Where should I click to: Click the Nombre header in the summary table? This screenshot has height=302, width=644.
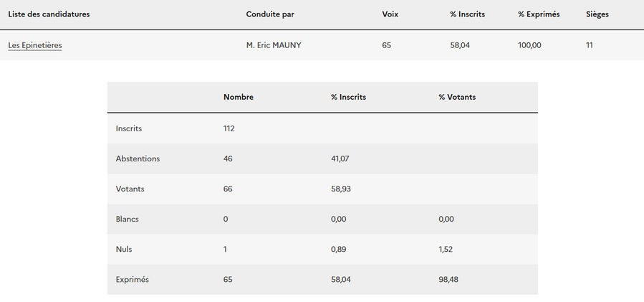[239, 97]
